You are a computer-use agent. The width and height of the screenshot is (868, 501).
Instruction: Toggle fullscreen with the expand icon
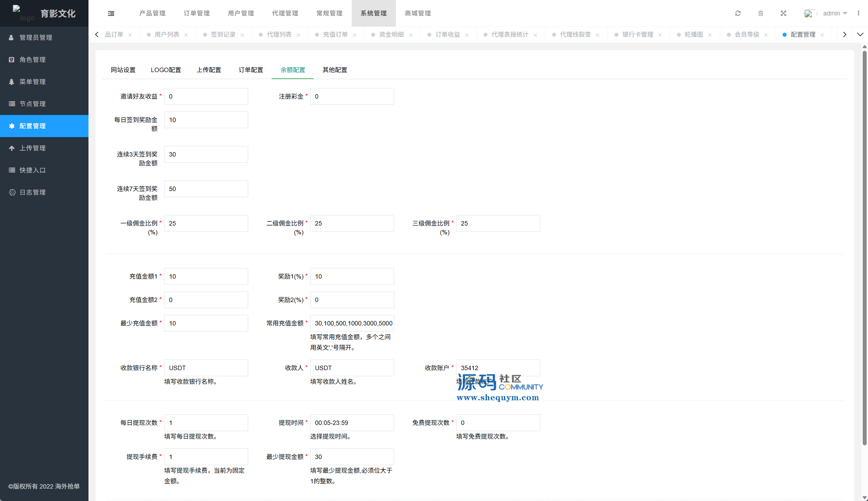tap(784, 13)
